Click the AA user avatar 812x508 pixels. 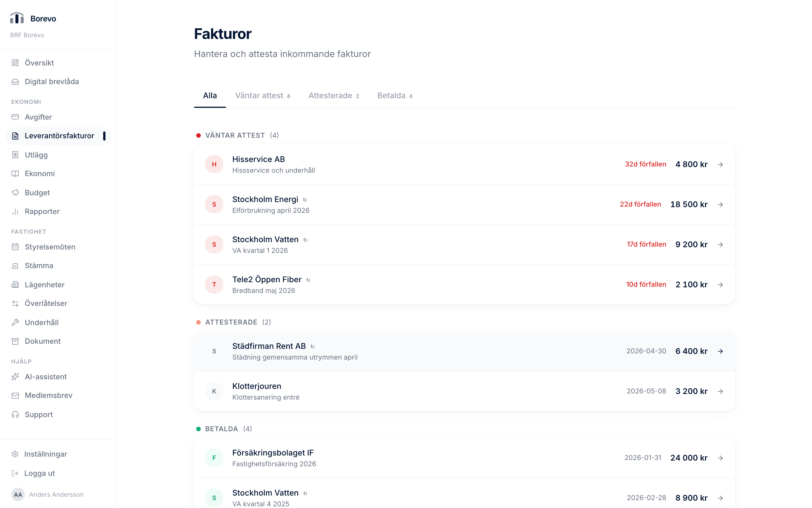18,494
